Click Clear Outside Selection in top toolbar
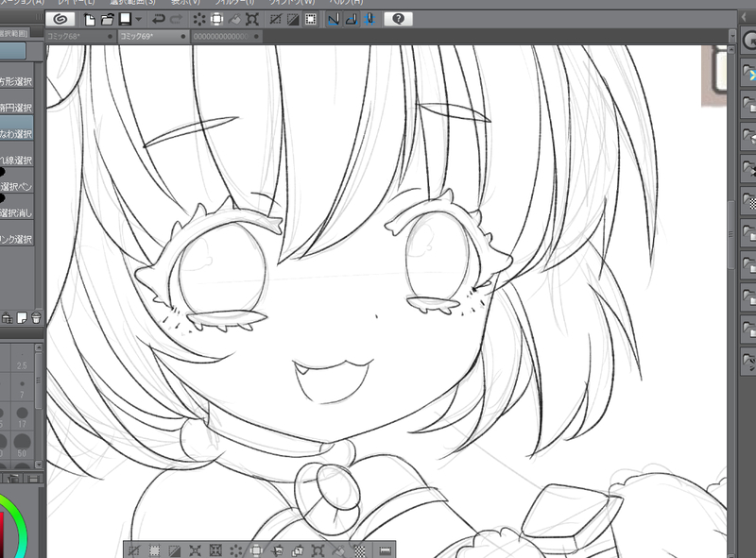The height and width of the screenshot is (558, 756). point(217,19)
